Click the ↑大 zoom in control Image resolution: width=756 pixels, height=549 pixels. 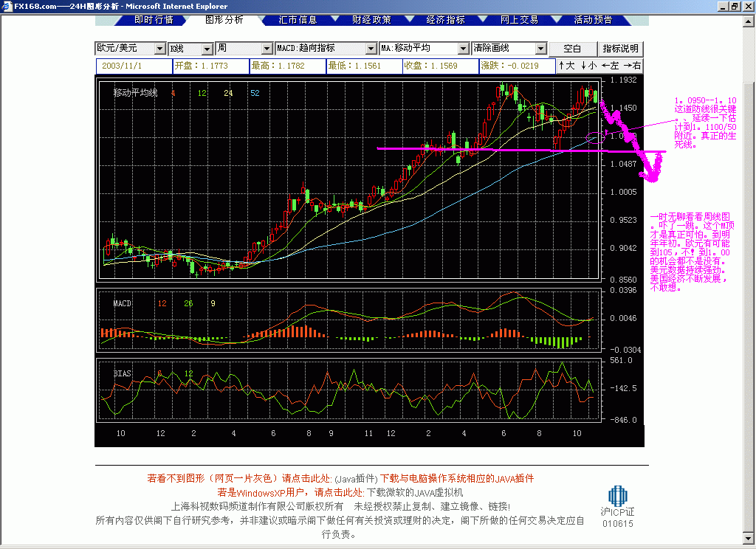coord(566,66)
